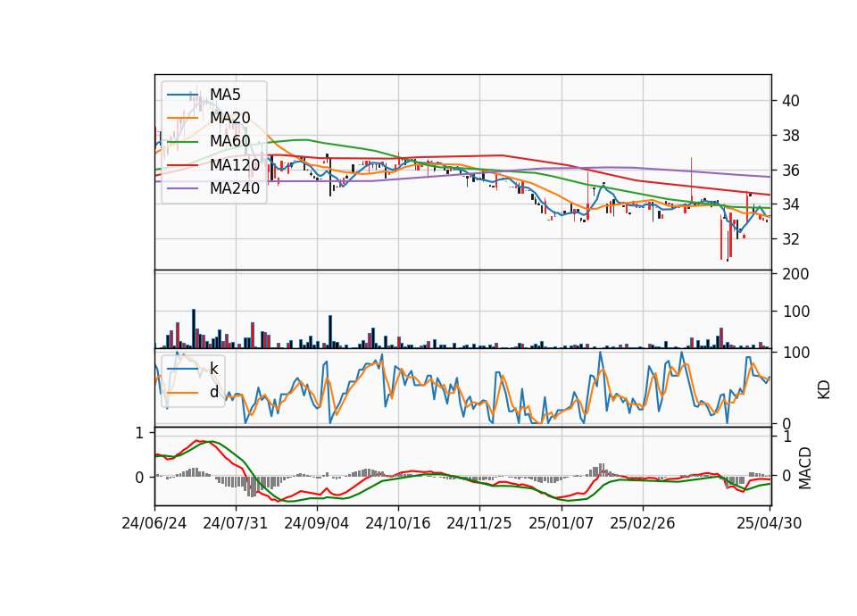Viewport: 857px width, 616px height.
Task: Click the red MA120 legend line sample
Action: tap(182, 165)
